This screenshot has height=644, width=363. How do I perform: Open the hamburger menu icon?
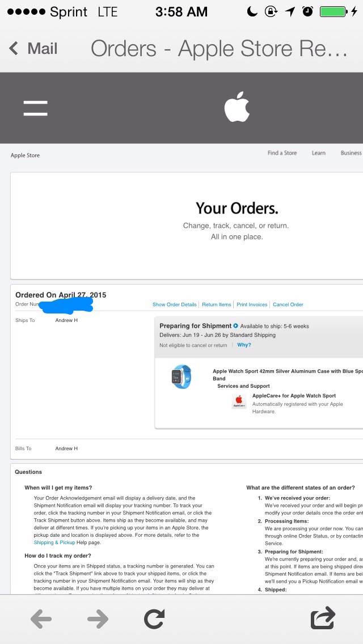click(35, 108)
